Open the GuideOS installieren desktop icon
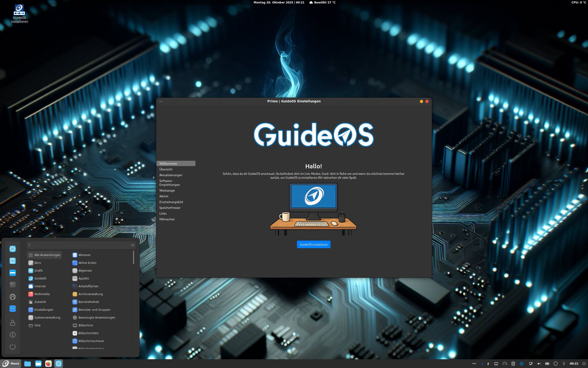This screenshot has width=588, height=368. click(x=20, y=14)
